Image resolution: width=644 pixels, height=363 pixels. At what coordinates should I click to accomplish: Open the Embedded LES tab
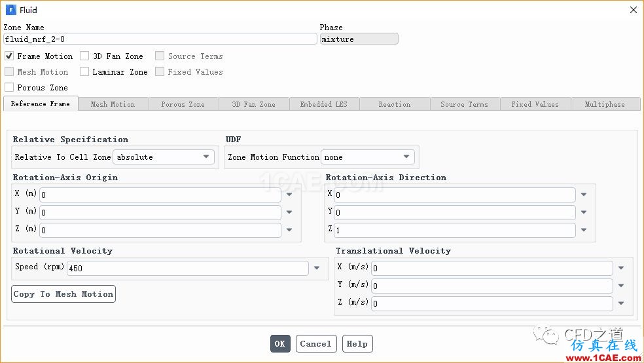point(324,104)
